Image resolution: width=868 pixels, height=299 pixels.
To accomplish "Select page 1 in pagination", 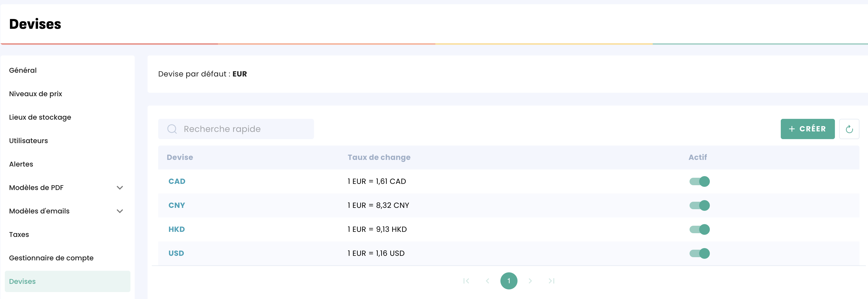I will (508, 281).
